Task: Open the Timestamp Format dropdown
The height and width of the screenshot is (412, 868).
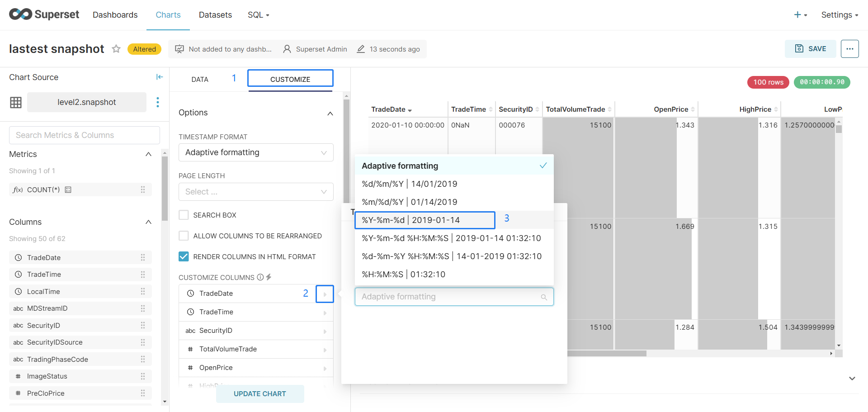Action: pos(256,153)
